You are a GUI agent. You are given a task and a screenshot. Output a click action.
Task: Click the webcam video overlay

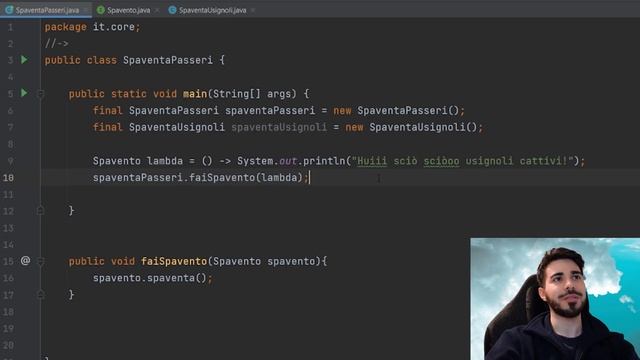[x=555, y=299]
